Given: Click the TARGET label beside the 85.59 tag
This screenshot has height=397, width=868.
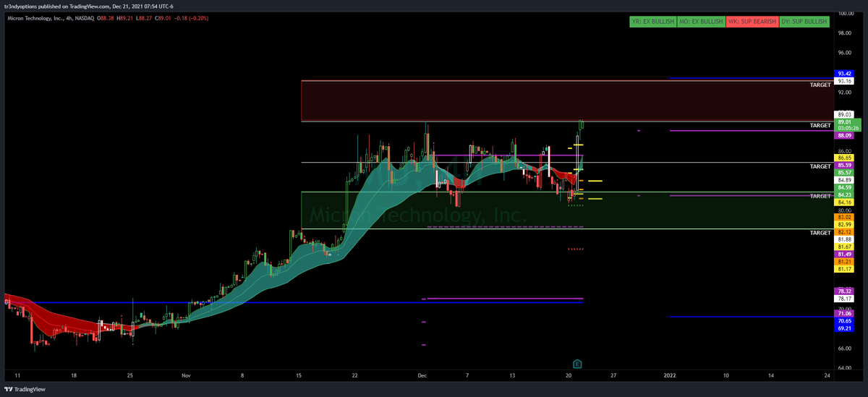Looking at the screenshot, I should tap(820, 166).
